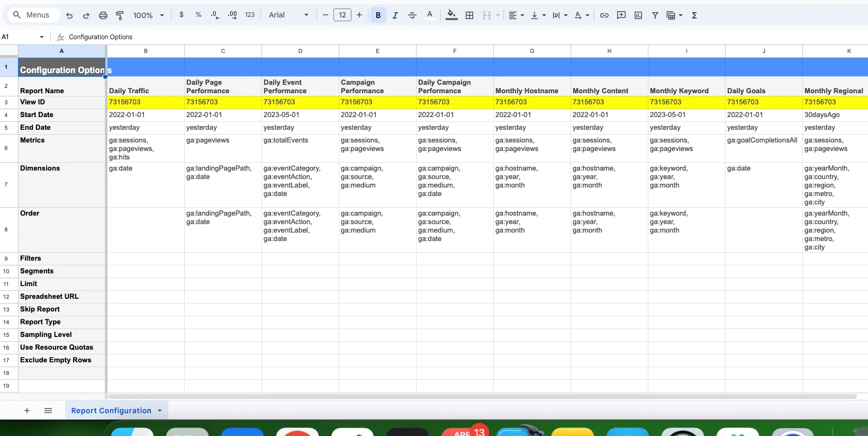Select the 'ga:goalCompletionsAll' metrics cell
Viewport: 868px width, 436px height.
pyautogui.click(x=764, y=148)
